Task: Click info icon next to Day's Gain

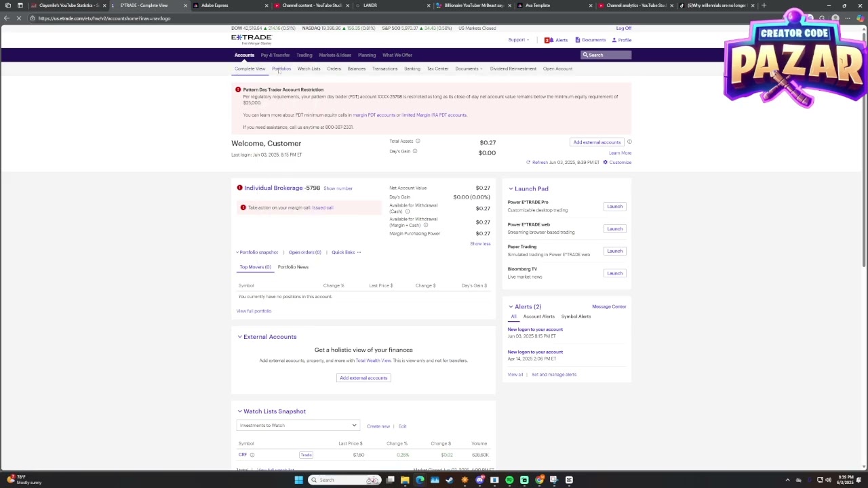Action: (x=415, y=151)
